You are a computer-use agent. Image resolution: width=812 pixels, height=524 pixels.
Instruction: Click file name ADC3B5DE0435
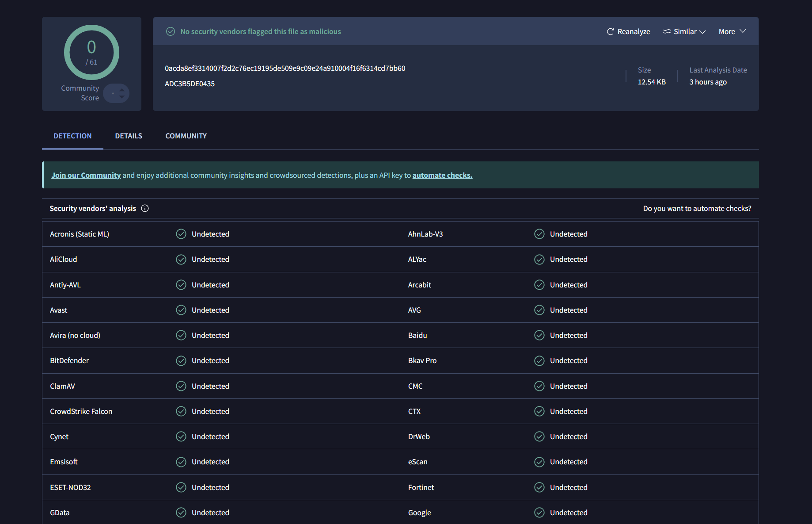coord(190,84)
